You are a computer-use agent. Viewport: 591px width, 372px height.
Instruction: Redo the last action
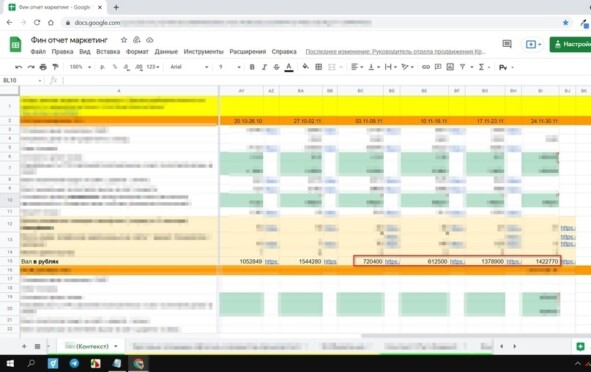pos(31,67)
